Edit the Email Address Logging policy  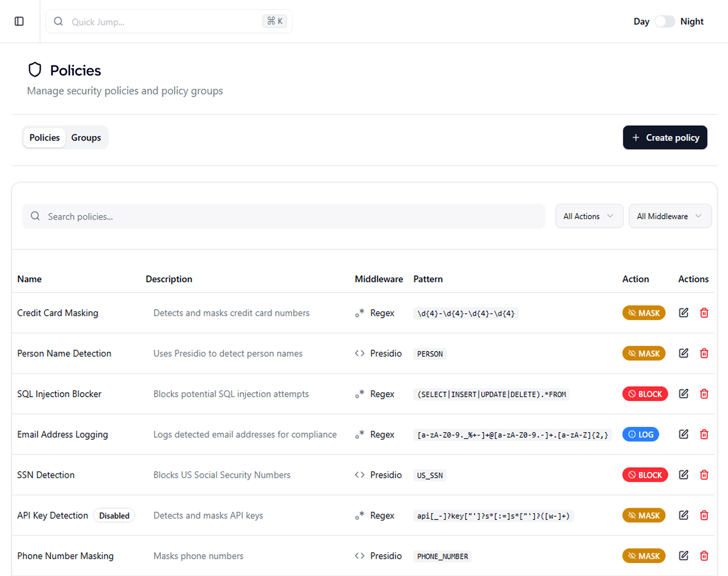pyautogui.click(x=684, y=434)
